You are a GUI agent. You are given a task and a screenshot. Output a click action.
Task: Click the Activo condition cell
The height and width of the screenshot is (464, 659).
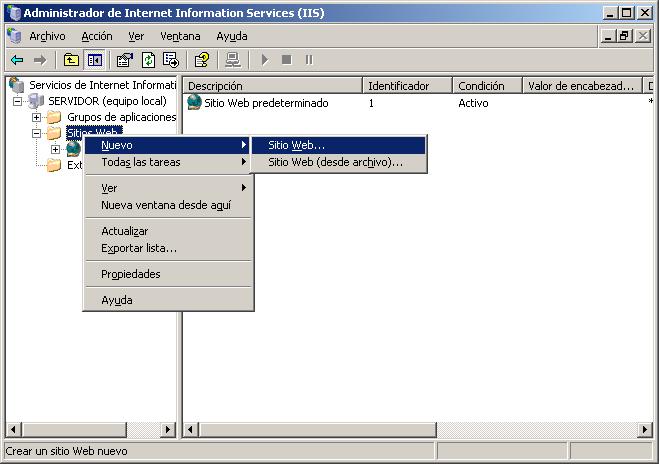[473, 103]
